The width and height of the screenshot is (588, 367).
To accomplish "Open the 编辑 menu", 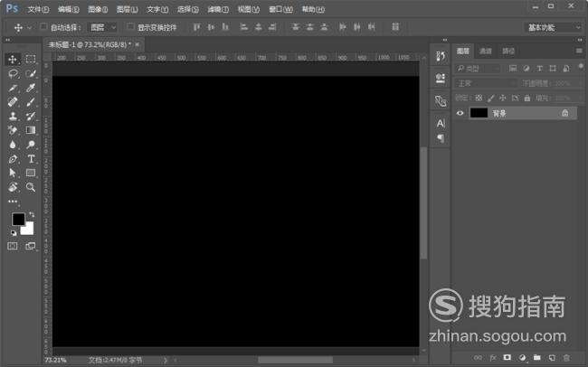I will (68, 9).
